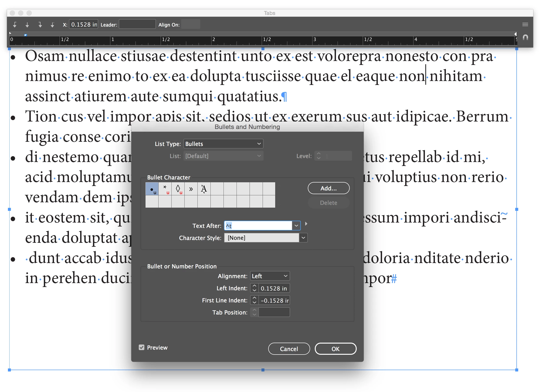Screen dimensions: 549x392
Task: Click the blue tab stop marker on ruler
Action: pyautogui.click(x=26, y=35)
